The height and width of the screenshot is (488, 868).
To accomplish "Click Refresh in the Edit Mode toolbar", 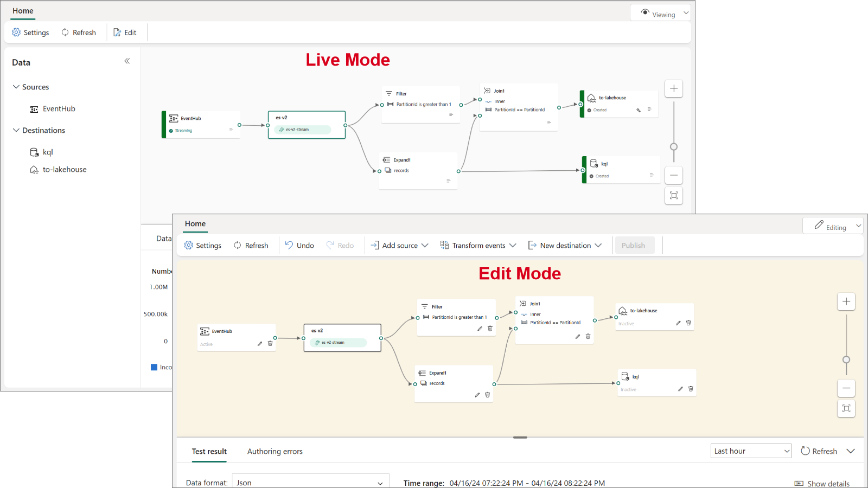I will tap(251, 246).
